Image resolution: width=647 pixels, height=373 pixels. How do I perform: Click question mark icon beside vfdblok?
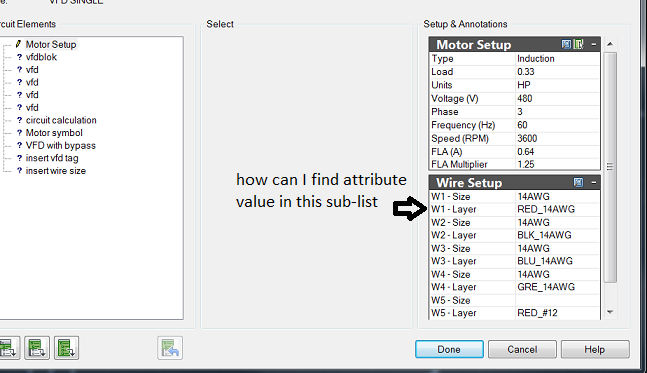click(x=19, y=57)
